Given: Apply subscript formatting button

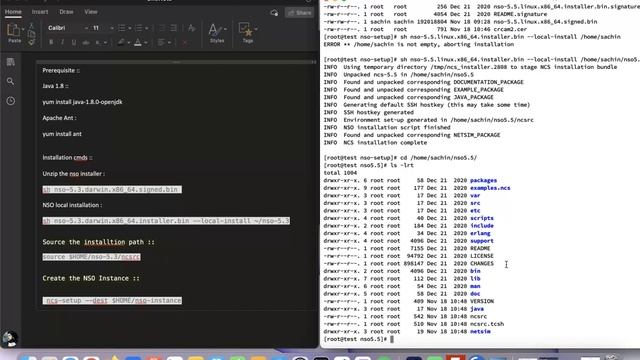Looking at the screenshot, I should click(98, 42).
